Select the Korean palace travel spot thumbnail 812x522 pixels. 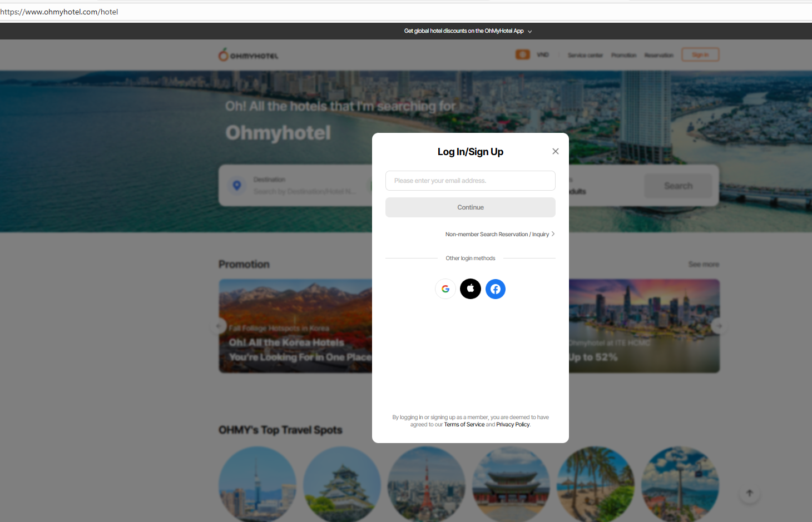(x=511, y=484)
